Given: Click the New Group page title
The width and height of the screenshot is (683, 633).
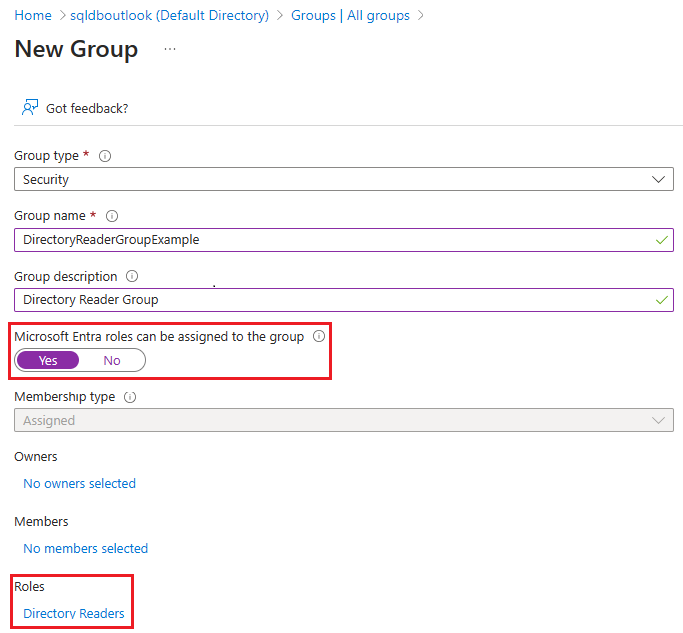Looking at the screenshot, I should (76, 49).
